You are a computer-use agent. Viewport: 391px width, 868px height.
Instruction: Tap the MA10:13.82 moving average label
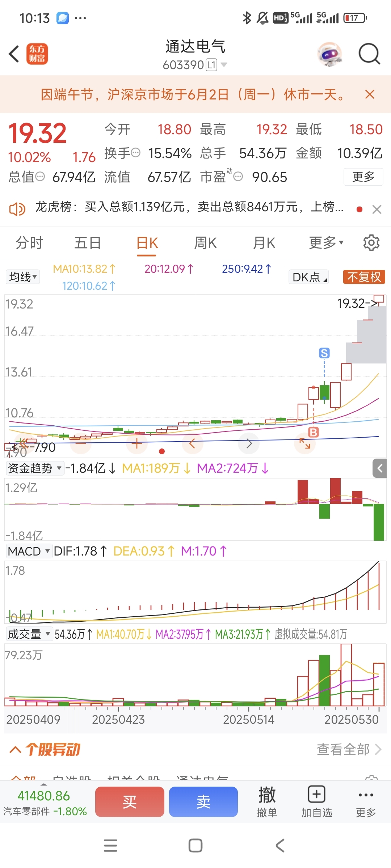[84, 269]
